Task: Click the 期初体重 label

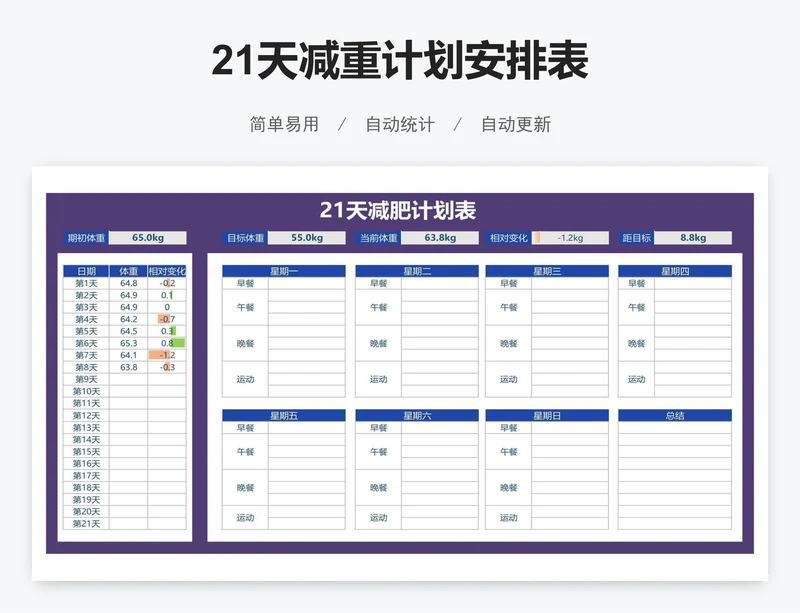Action: tap(86, 238)
